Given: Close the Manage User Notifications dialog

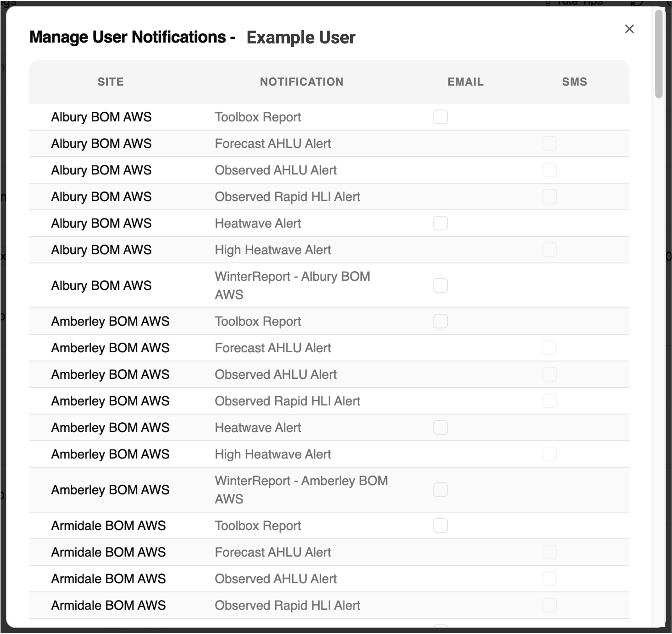Looking at the screenshot, I should click(x=629, y=29).
